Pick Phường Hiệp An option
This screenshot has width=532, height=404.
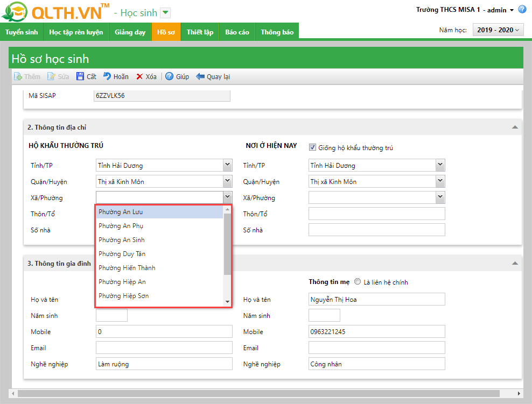[159, 282]
